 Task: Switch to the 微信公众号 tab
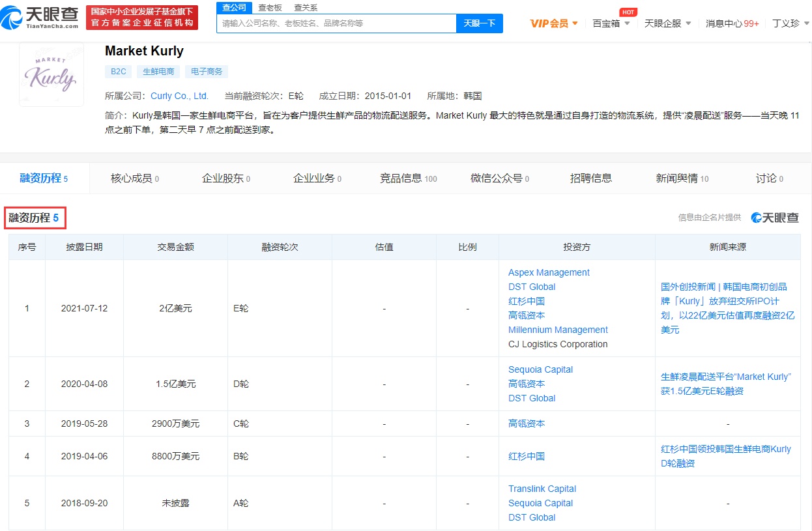(x=500, y=179)
